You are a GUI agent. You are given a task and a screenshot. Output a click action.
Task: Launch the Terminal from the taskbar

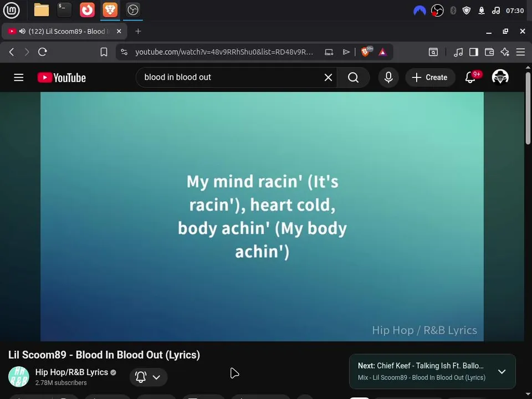pyautogui.click(x=64, y=10)
